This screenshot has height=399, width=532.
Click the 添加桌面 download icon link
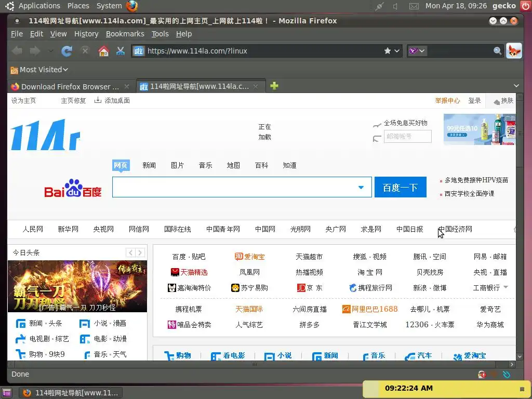[x=112, y=100]
